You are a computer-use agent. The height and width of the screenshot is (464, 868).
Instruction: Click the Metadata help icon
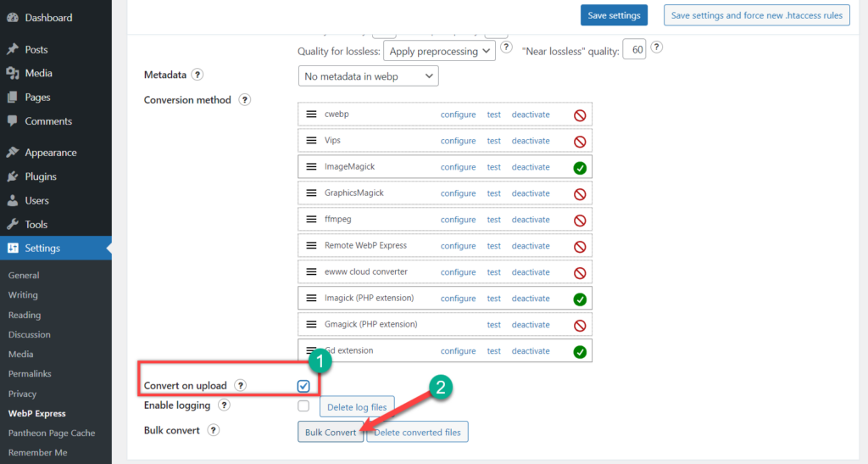[x=197, y=75]
